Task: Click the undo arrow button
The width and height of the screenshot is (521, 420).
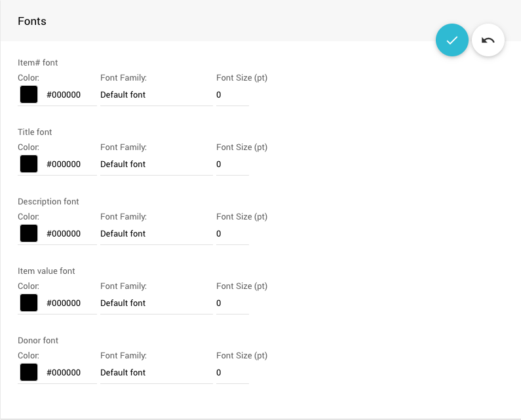Action: click(488, 40)
